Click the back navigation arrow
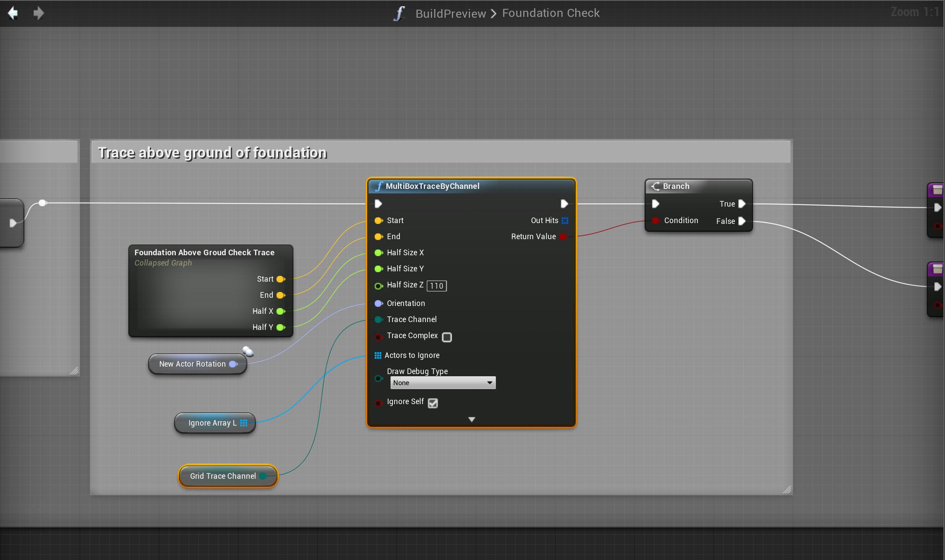The image size is (945, 560). [13, 13]
